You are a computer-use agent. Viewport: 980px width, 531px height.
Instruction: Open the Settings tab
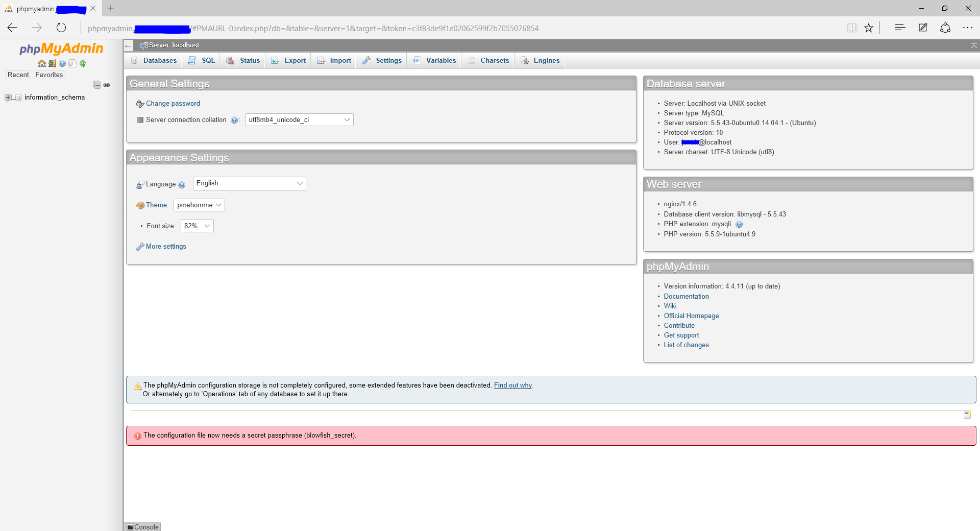[382, 61]
